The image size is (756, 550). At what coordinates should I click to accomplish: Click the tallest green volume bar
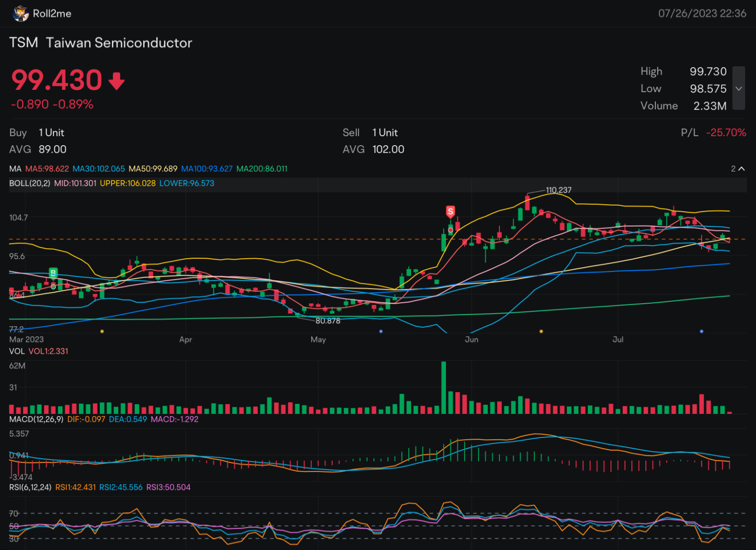click(x=444, y=387)
